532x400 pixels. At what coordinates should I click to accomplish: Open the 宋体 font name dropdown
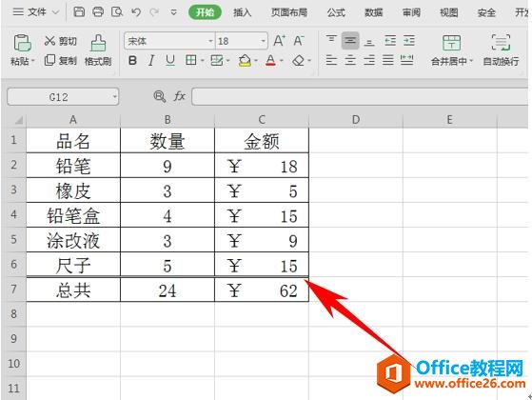click(x=210, y=41)
